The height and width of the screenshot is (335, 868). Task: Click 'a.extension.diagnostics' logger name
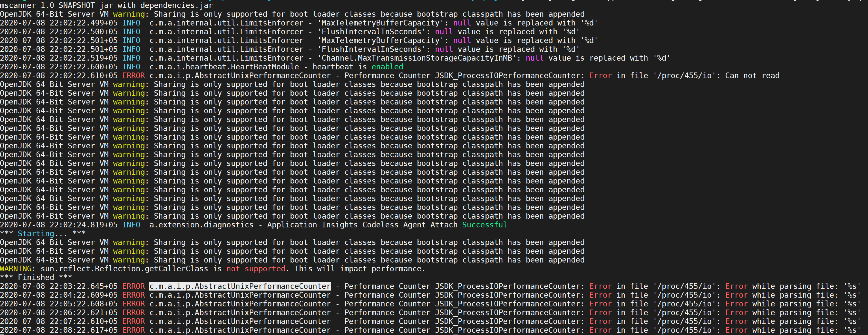pos(201,225)
